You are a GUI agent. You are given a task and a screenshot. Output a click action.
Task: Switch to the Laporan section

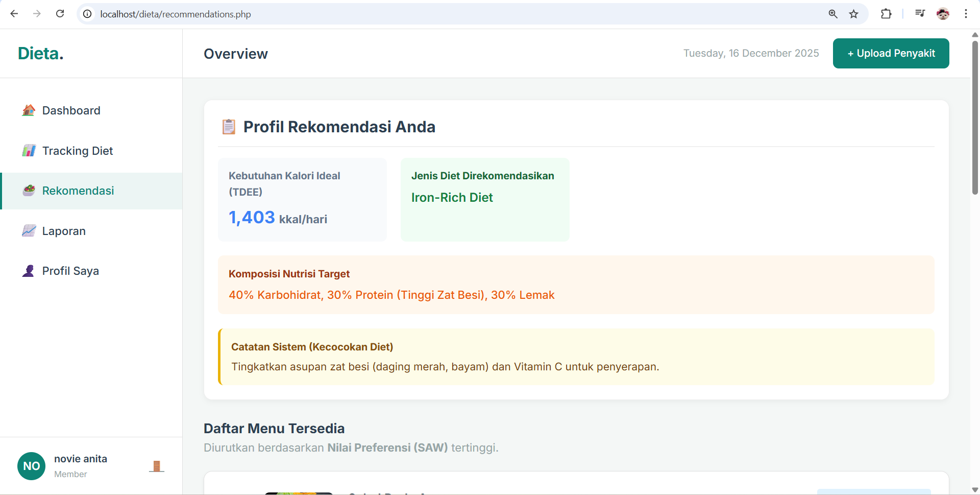click(x=63, y=230)
